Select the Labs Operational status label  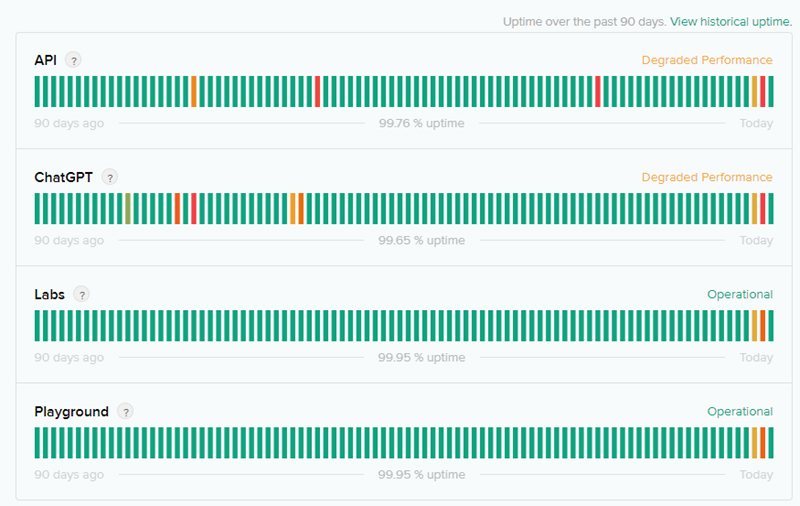point(739,294)
